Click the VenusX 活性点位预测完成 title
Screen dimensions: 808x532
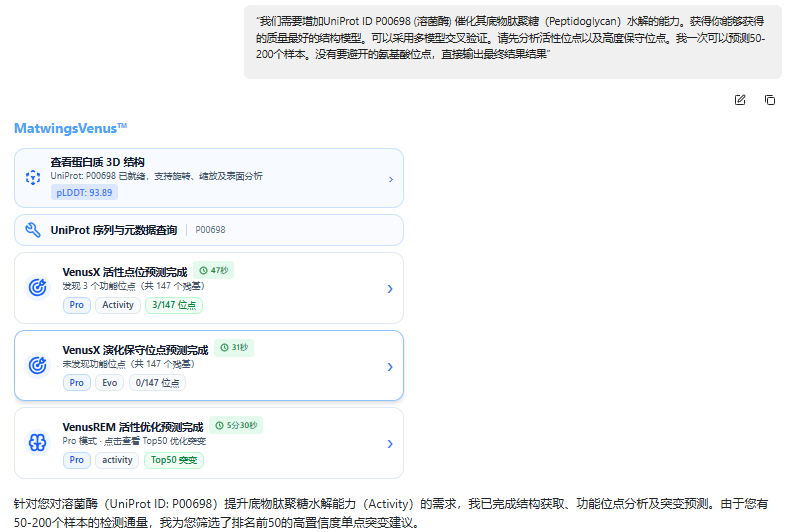click(125, 272)
